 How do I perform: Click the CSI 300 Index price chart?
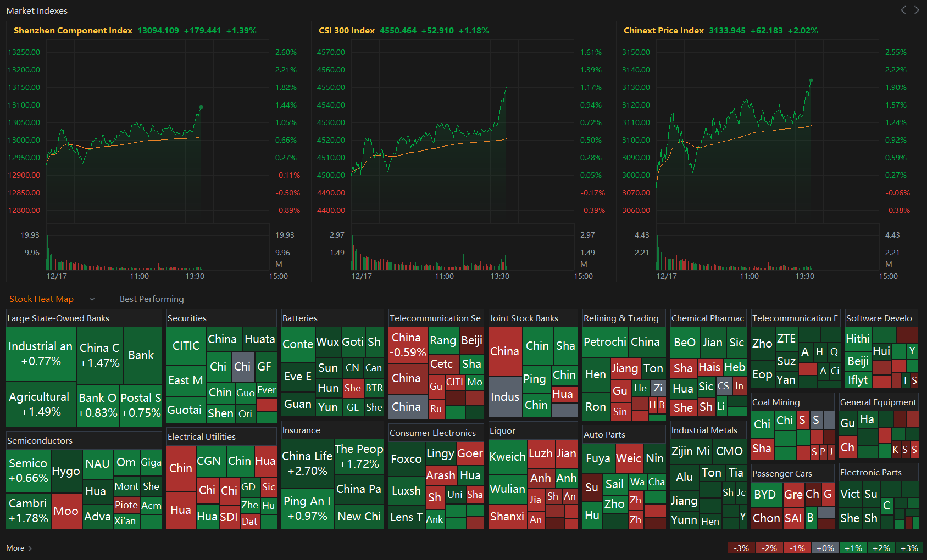pos(463,131)
